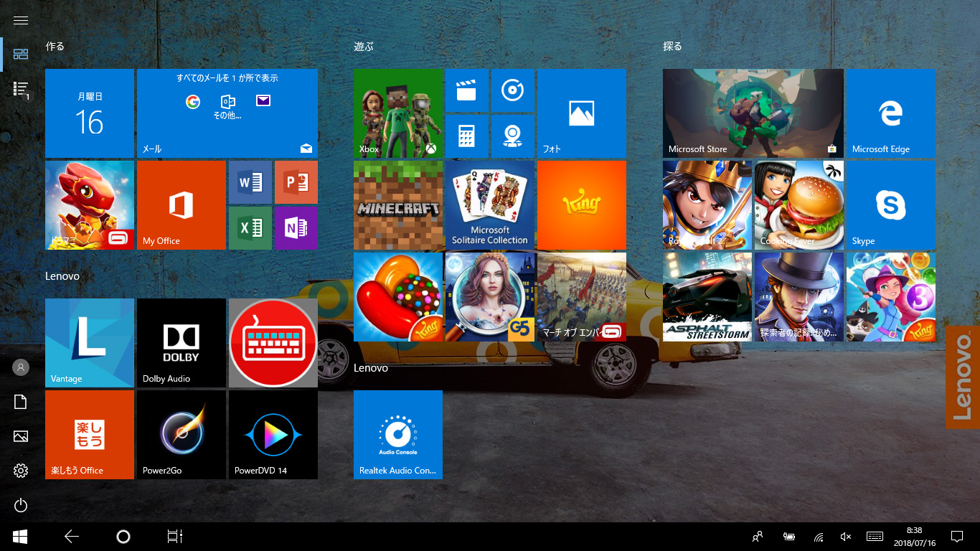The height and width of the screenshot is (551, 980).
Task: Launch the Minecraft tile
Action: 398,205
